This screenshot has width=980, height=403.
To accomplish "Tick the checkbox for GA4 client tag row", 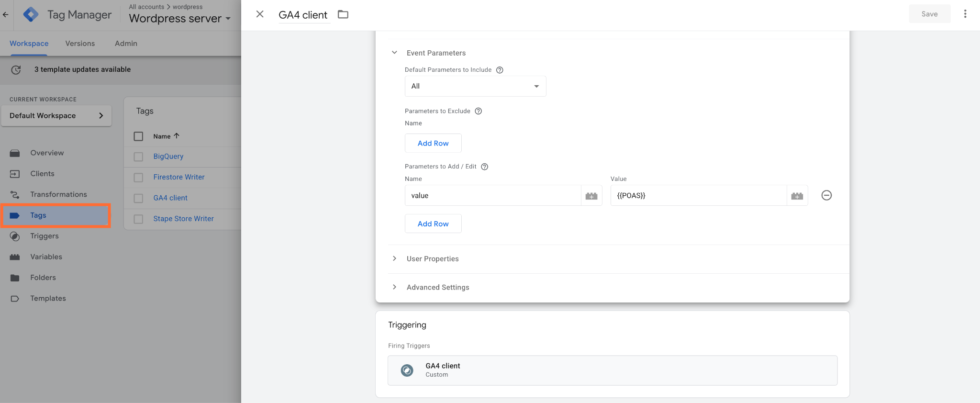I will coord(138,198).
